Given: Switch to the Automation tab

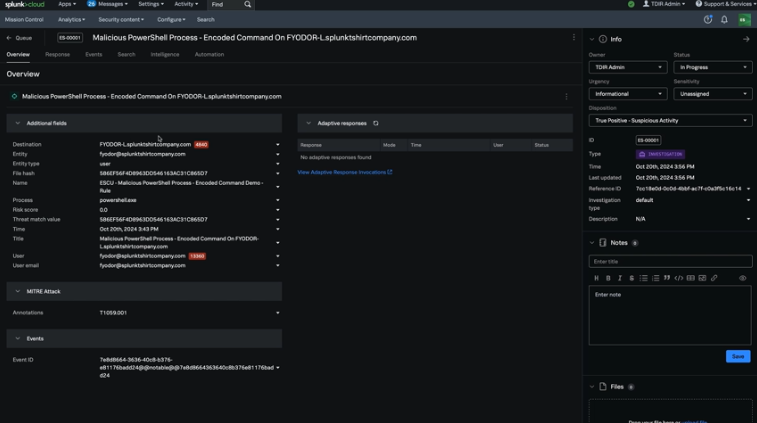Looking at the screenshot, I should pyautogui.click(x=209, y=55).
